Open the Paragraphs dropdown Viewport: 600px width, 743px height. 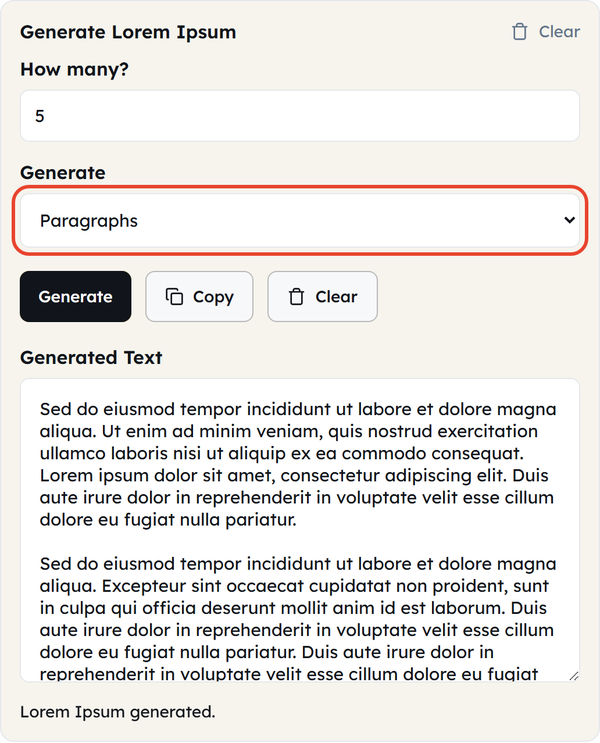pyautogui.click(x=300, y=220)
